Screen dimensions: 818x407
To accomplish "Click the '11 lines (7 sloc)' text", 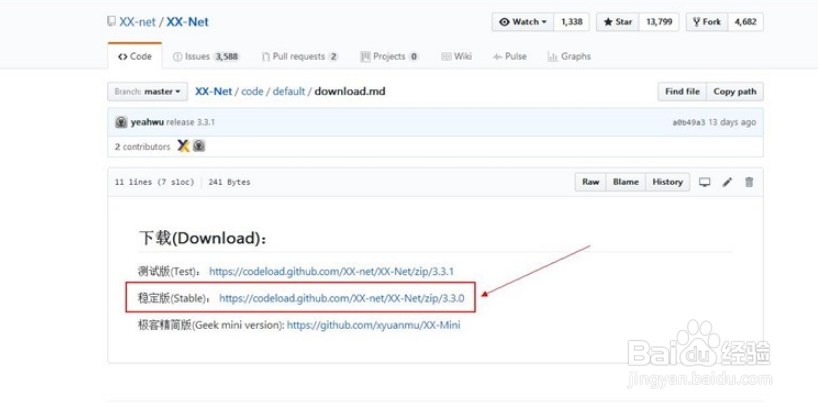I will tap(154, 182).
